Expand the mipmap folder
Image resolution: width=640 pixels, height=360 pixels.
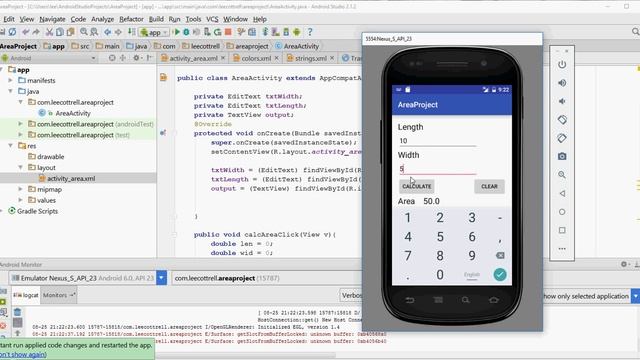point(20,189)
